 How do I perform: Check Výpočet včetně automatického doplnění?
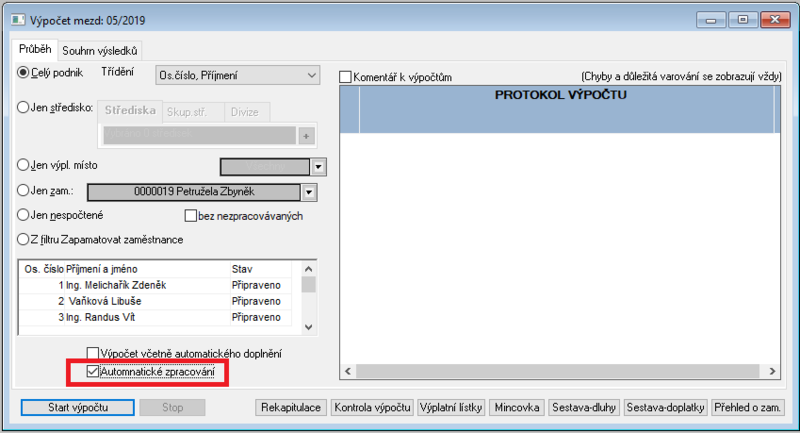(92, 353)
